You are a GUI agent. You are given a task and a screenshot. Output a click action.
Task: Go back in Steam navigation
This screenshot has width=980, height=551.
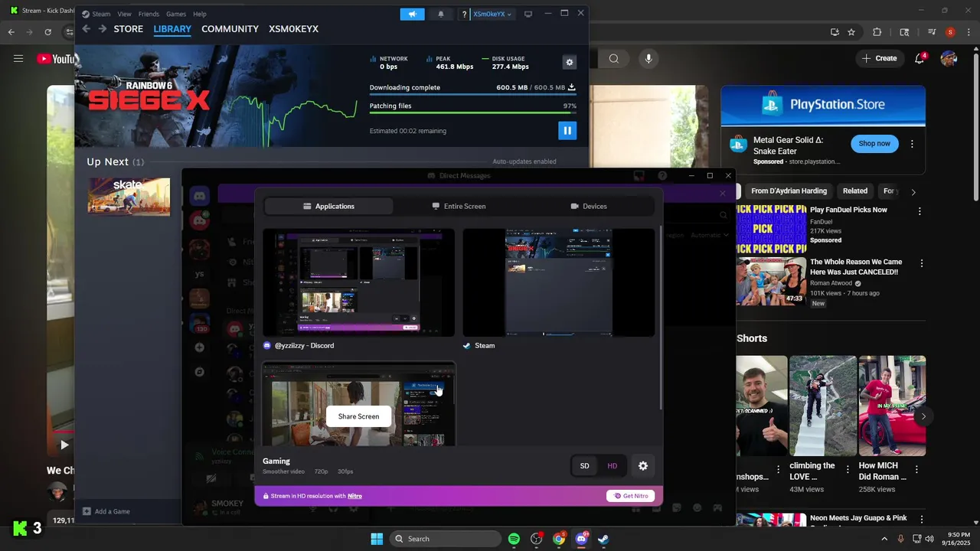pyautogui.click(x=86, y=29)
